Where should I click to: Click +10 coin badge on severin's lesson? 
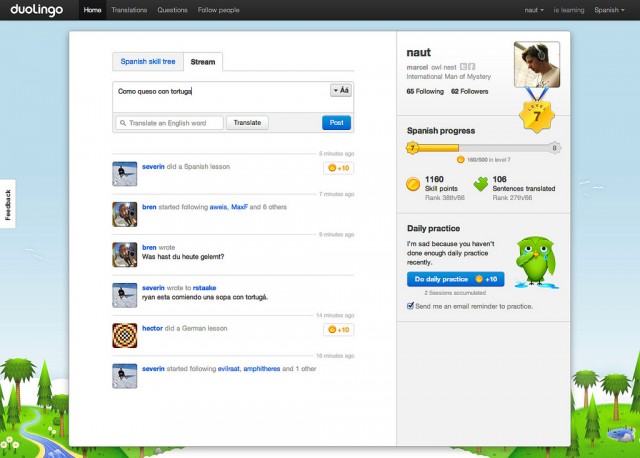[338, 168]
